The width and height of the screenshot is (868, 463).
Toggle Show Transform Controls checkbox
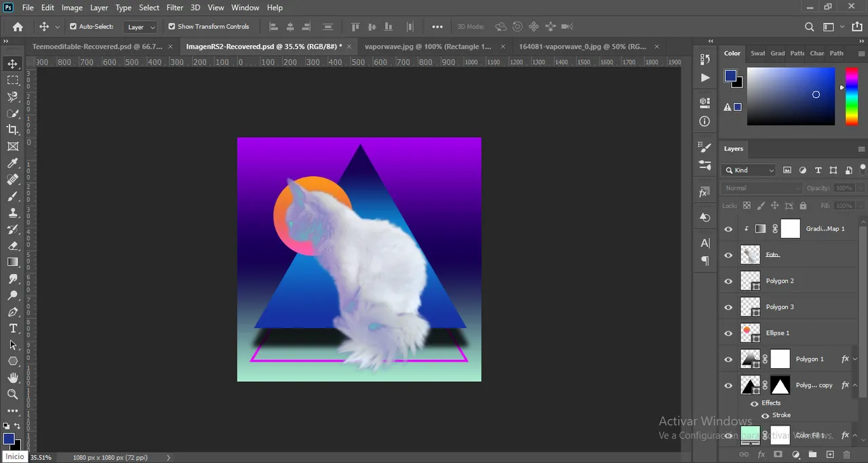click(x=172, y=26)
